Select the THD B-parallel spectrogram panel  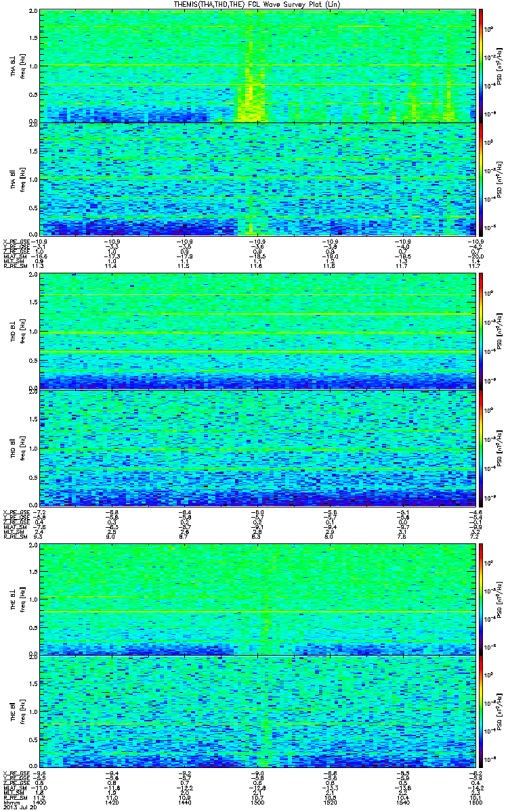tap(257, 447)
